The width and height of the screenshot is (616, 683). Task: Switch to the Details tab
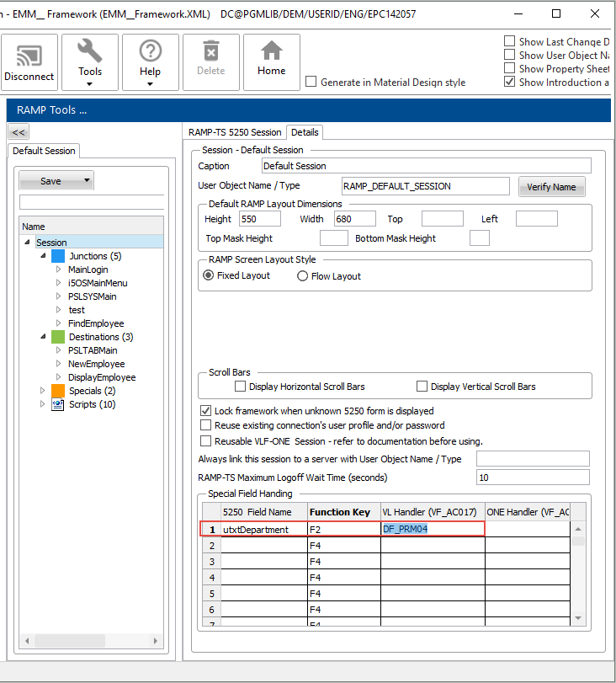tap(305, 132)
